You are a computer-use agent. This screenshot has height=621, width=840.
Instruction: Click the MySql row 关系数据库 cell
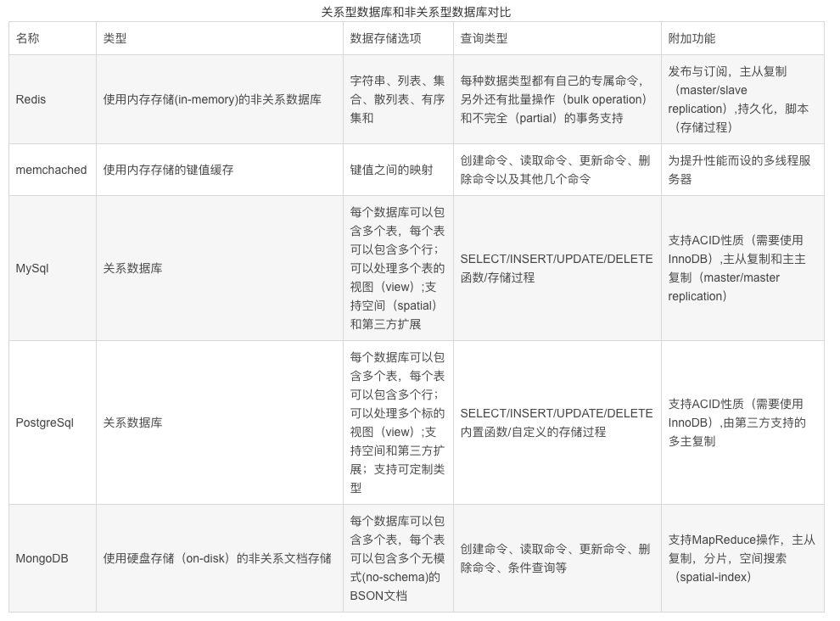(x=220, y=268)
